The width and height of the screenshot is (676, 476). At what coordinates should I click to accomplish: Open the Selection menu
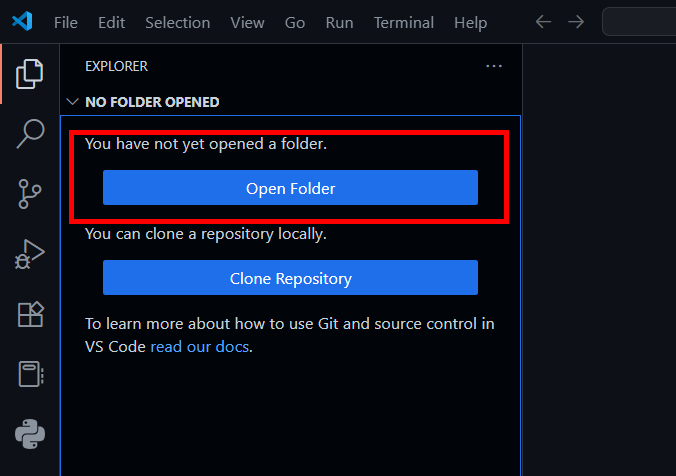pos(178,22)
